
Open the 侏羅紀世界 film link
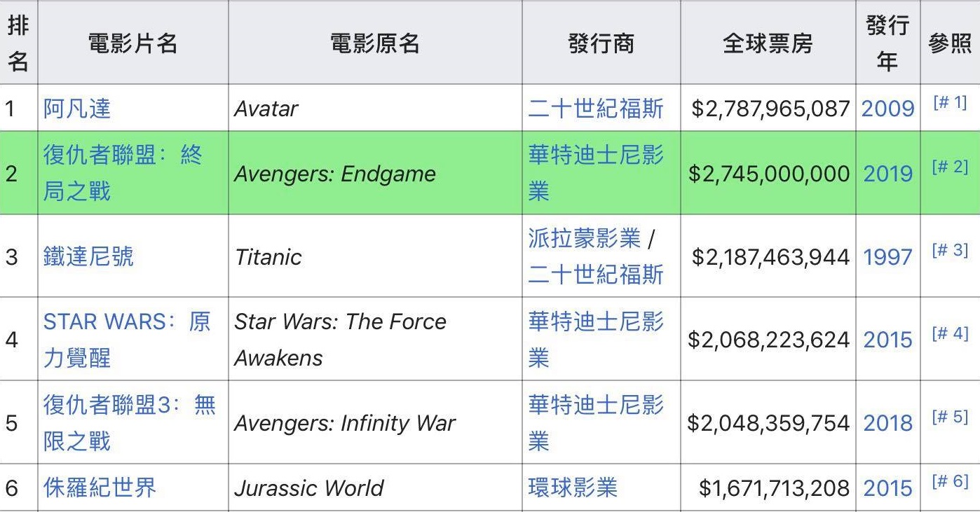100,487
